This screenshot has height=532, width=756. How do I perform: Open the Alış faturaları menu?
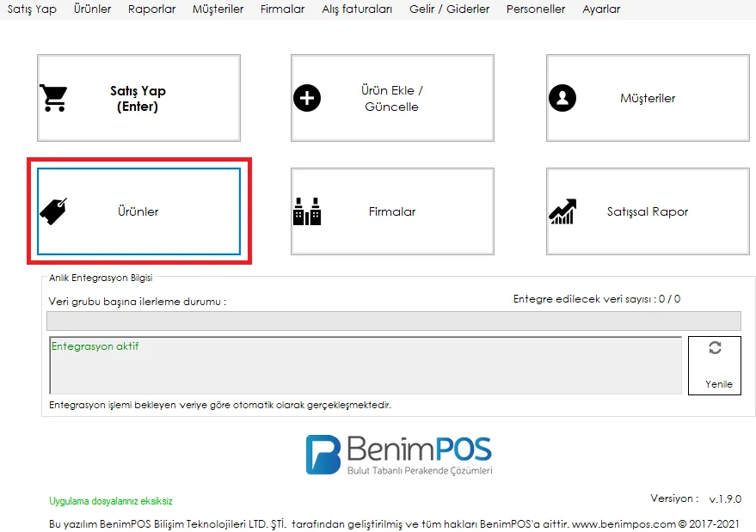(x=357, y=9)
